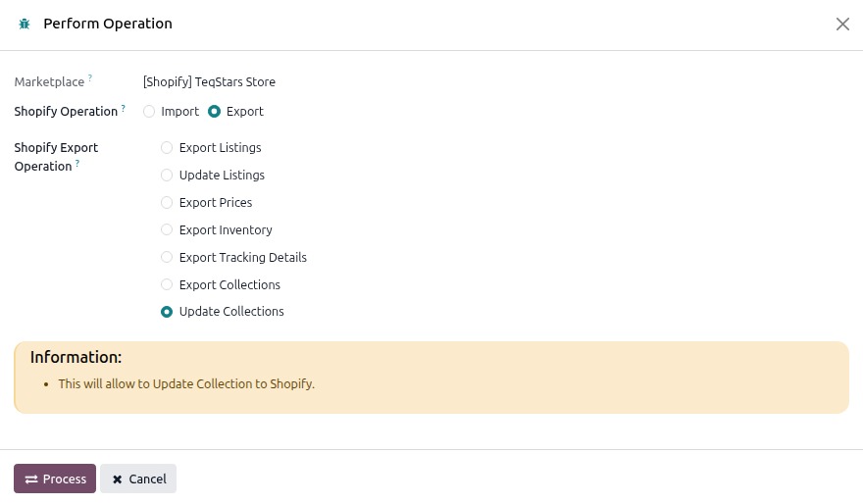
Task: Choose Export Collections operation
Action: coord(166,284)
